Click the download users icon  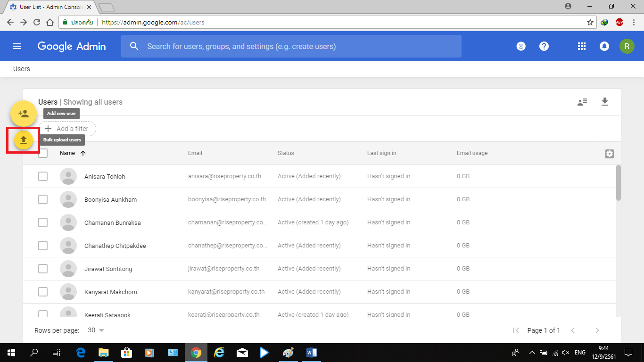(x=605, y=102)
